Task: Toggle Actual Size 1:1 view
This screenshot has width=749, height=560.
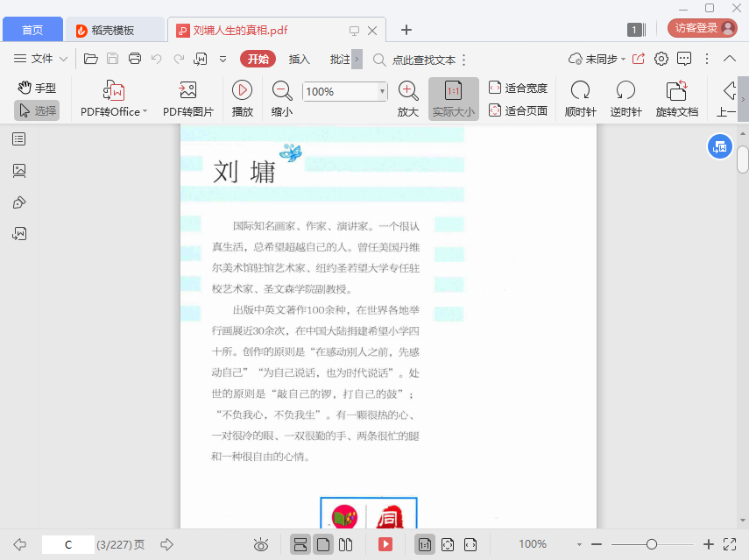Action: coord(453,99)
